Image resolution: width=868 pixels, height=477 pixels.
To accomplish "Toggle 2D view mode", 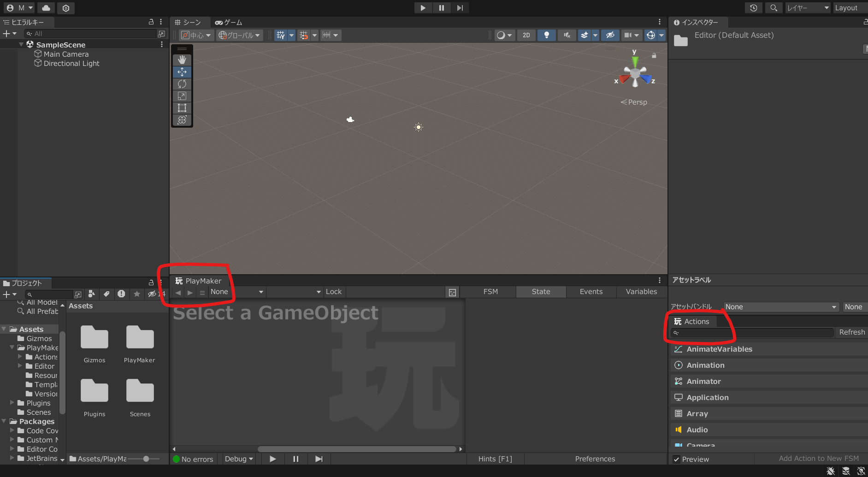I will [526, 35].
